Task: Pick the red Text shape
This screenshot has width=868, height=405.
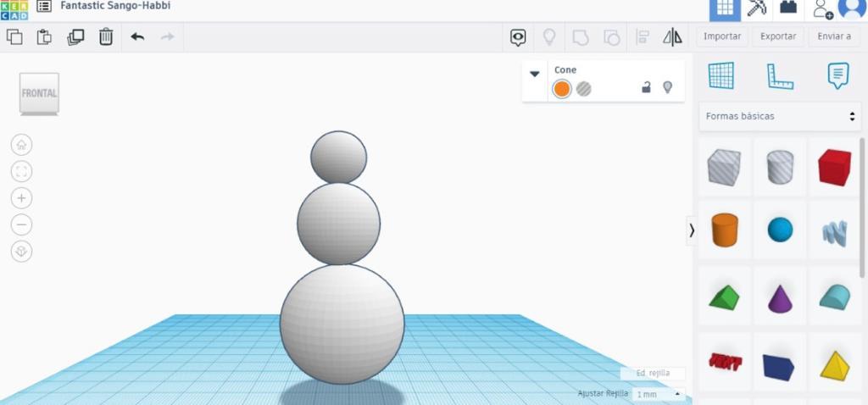Action: [726, 362]
